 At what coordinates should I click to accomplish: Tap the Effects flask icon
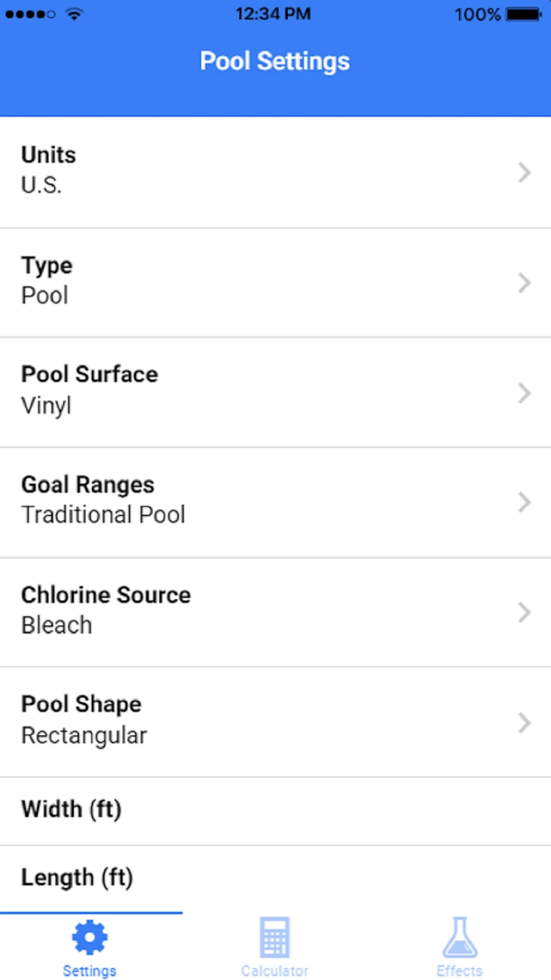pyautogui.click(x=460, y=937)
